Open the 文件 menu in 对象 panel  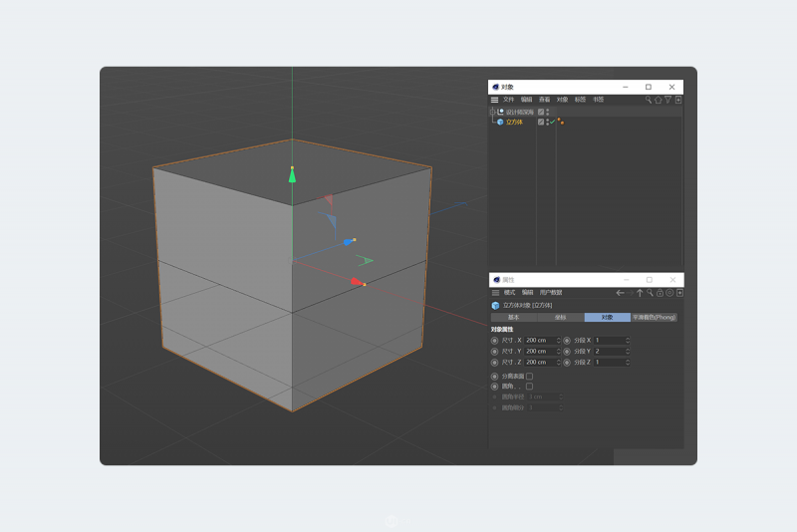(x=508, y=100)
